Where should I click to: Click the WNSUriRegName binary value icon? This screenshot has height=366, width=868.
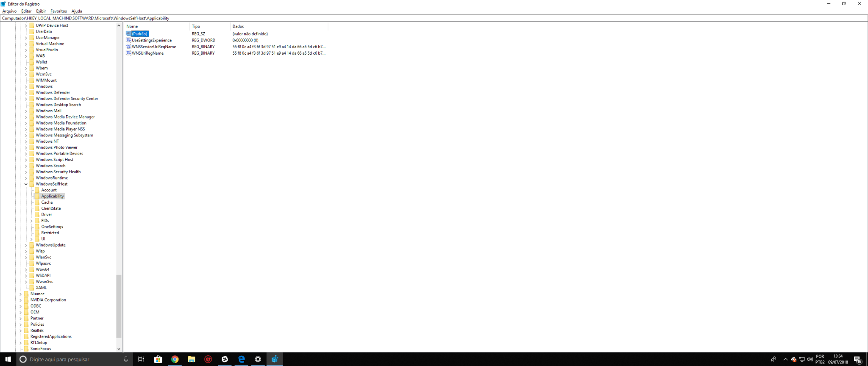pos(128,53)
